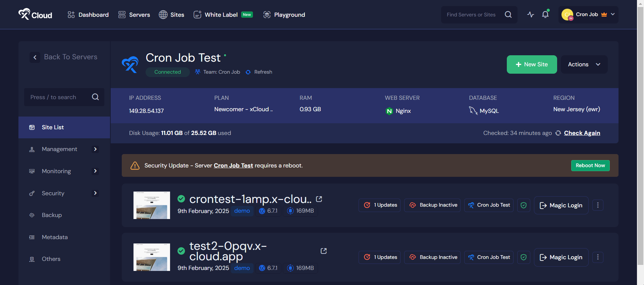Click the sidebar search magnifier icon
644x285 pixels.
tap(95, 97)
